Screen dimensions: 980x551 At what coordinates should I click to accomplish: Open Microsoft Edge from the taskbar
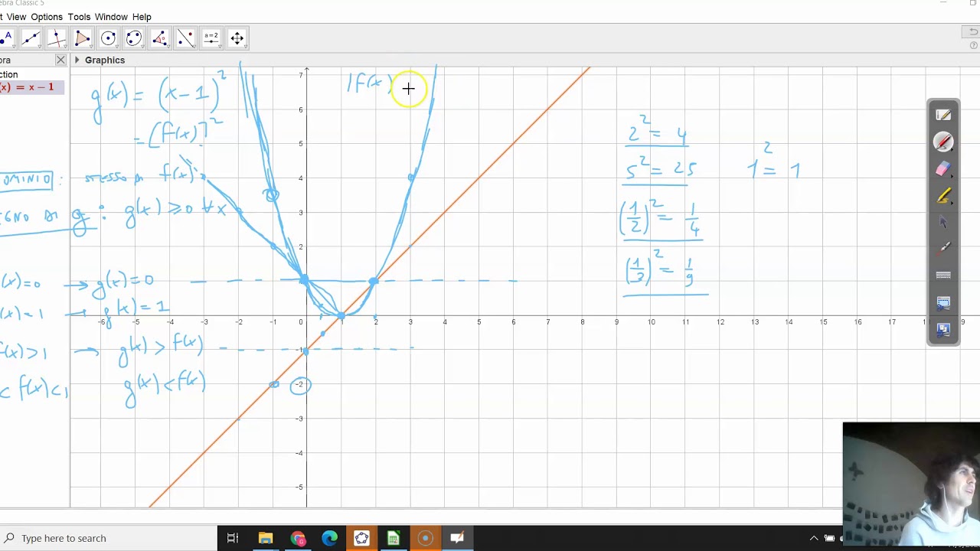click(x=329, y=538)
